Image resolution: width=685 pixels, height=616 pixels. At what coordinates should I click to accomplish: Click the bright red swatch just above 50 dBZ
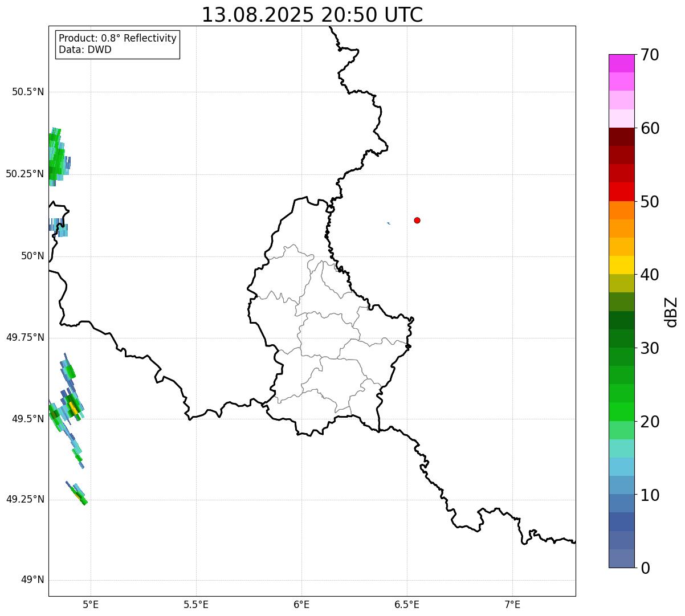point(621,191)
